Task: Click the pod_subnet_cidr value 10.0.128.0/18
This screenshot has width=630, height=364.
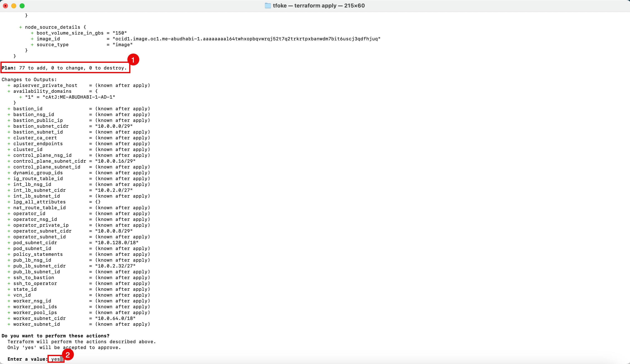Action: coord(117,243)
